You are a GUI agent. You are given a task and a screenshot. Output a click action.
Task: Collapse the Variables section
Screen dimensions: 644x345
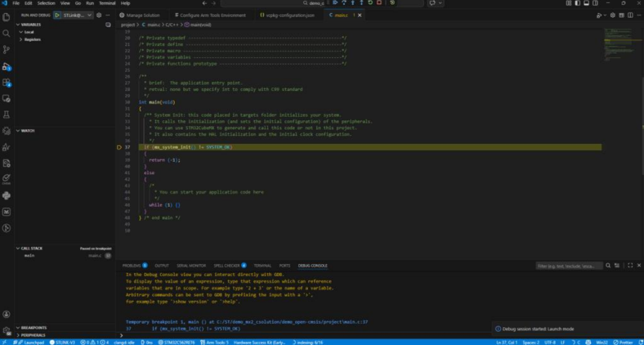point(28,24)
